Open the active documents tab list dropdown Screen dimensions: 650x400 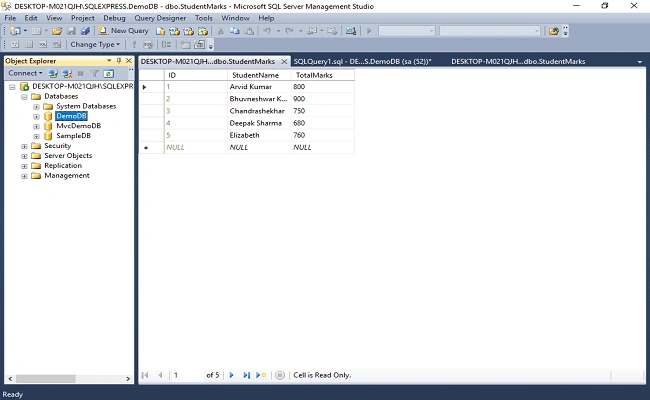point(640,62)
